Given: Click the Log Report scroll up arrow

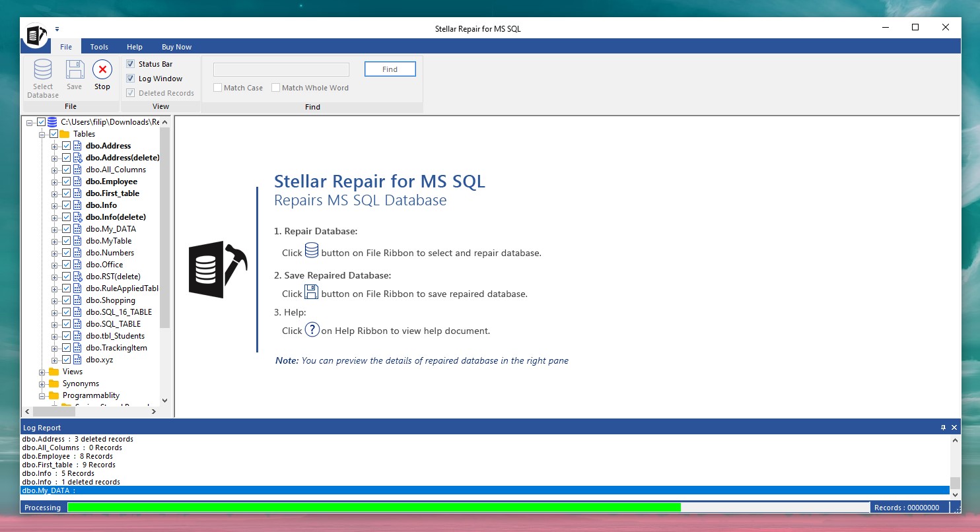Looking at the screenshot, I should pos(955,440).
